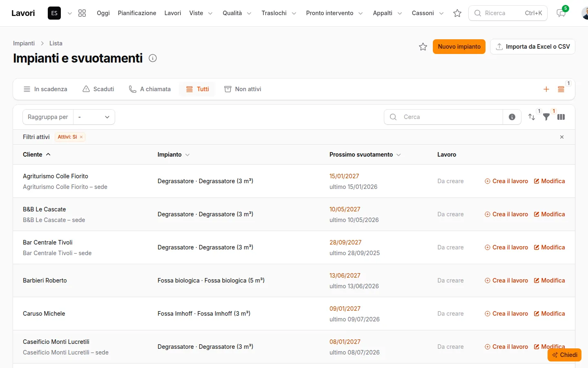The width and height of the screenshot is (588, 368).
Task: Go to Oggi in navigation
Action: pos(103,13)
